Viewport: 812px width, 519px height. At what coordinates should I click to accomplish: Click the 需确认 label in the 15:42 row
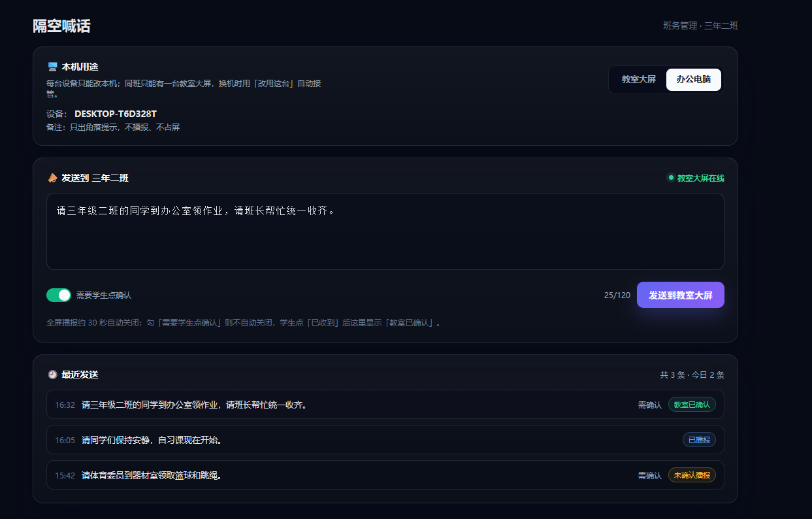(x=650, y=476)
